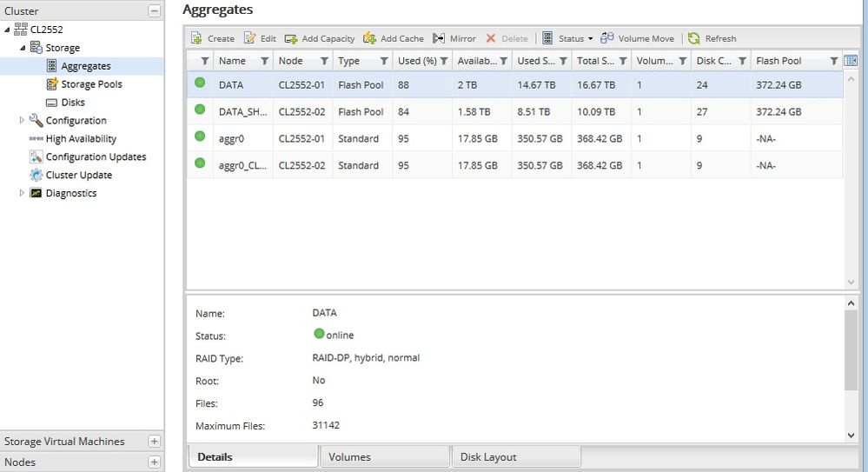Open the Status dropdown menu
The width and height of the screenshot is (868, 472).
[x=567, y=38]
